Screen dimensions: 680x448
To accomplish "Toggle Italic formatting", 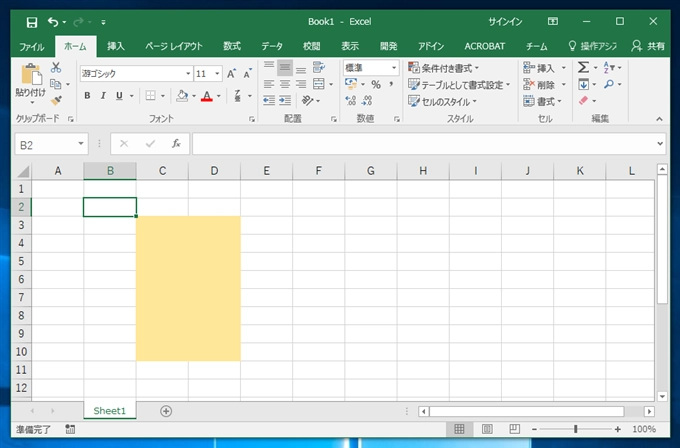I will click(103, 96).
